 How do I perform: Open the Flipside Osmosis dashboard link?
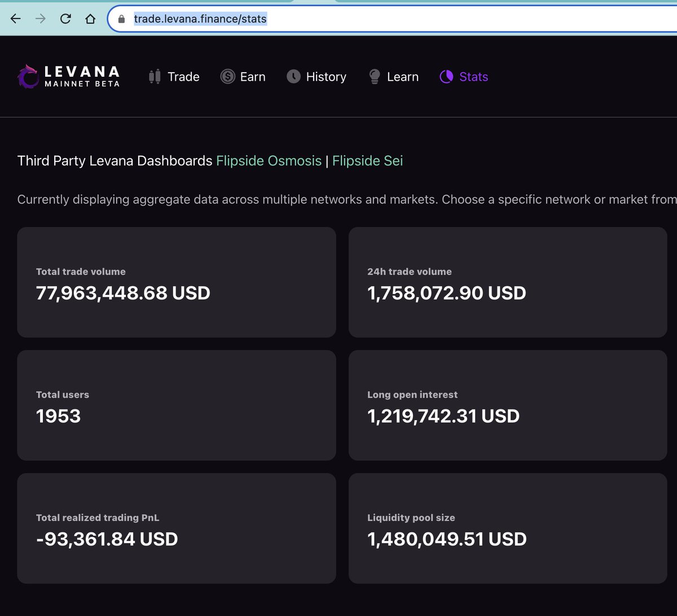click(x=269, y=161)
